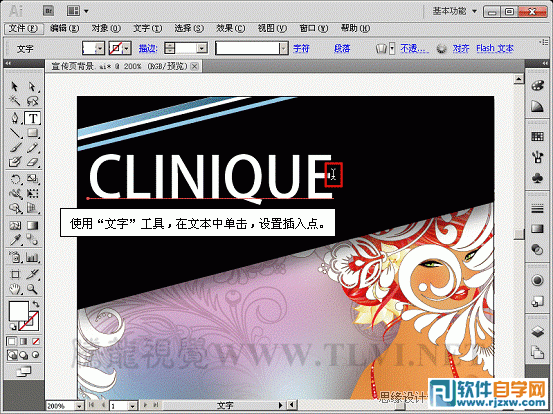This screenshot has width=553, height=414.
Task: Open the zoom level 200% dropdown
Action: (x=79, y=406)
